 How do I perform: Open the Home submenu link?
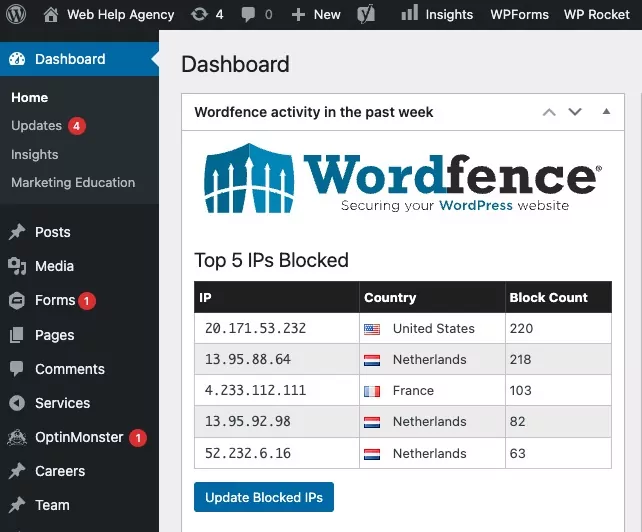coord(29,97)
